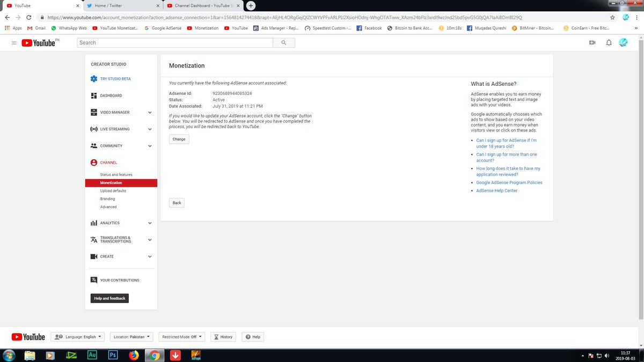This screenshot has height=362, width=644.
Task: Select Upload defaults menu item
Action: coord(113,191)
